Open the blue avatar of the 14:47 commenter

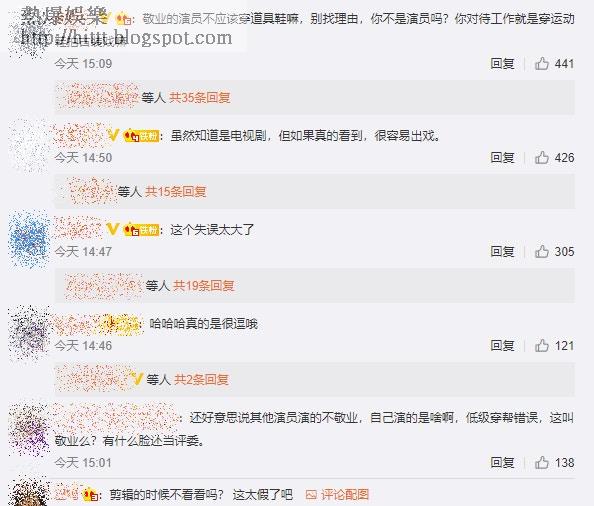point(29,239)
